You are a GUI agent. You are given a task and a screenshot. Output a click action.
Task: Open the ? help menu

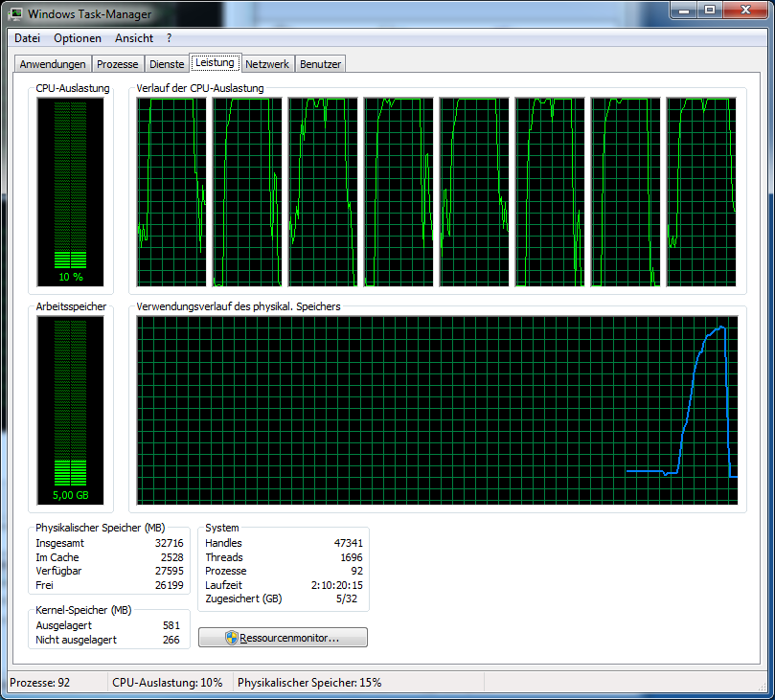pos(169,38)
